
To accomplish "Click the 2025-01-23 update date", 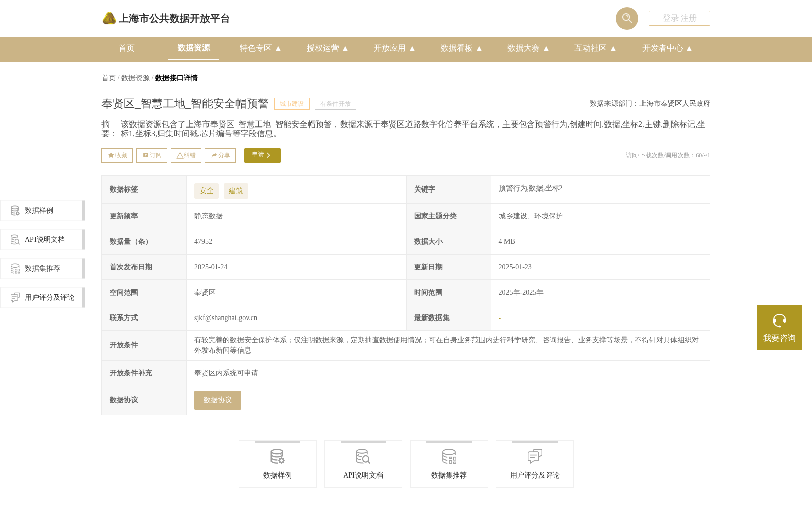I will 515,267.
